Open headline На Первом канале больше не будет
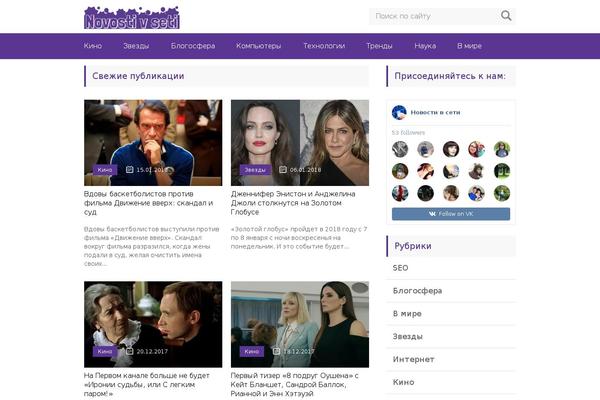The image size is (600, 400). tap(147, 384)
